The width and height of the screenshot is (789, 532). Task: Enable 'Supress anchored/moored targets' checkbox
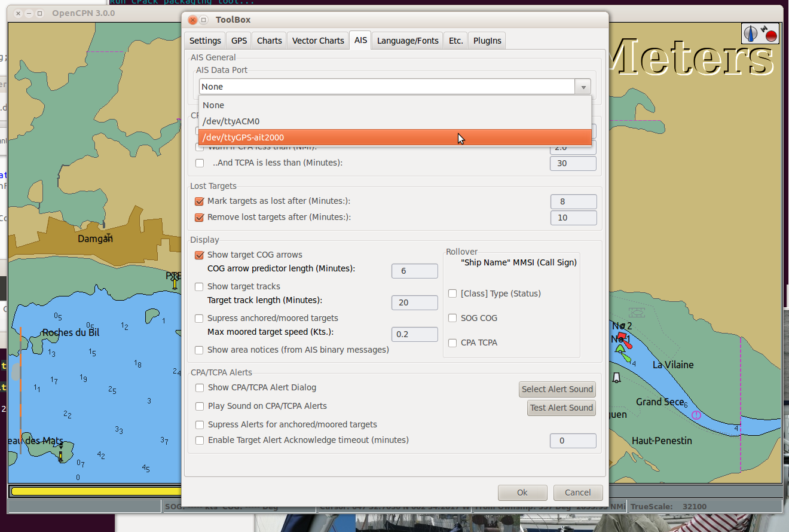point(200,319)
